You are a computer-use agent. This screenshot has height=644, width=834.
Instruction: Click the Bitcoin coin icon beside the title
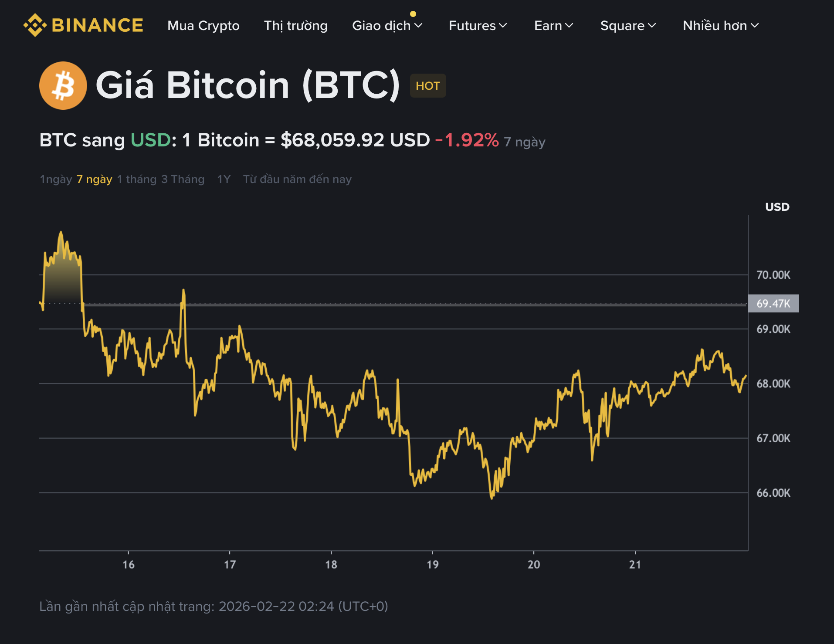click(x=63, y=85)
